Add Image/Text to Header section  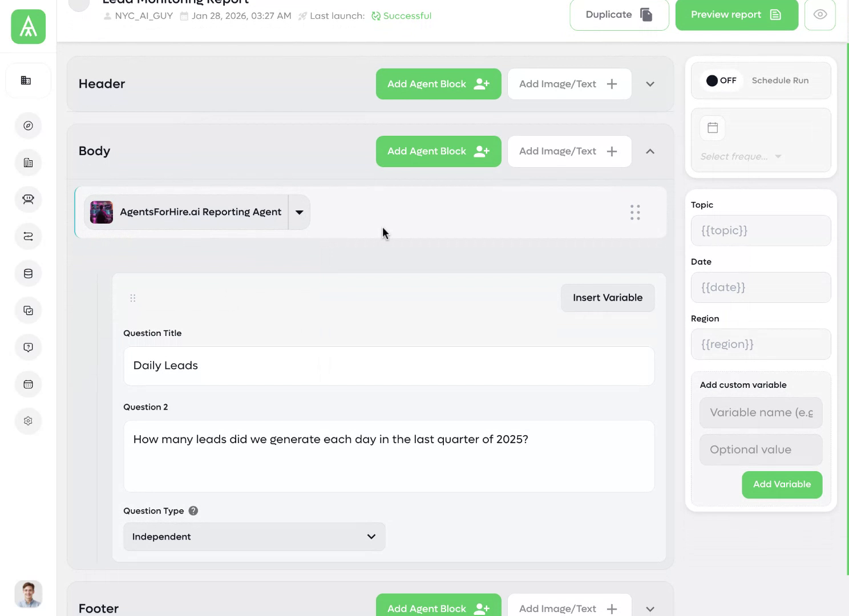(569, 84)
